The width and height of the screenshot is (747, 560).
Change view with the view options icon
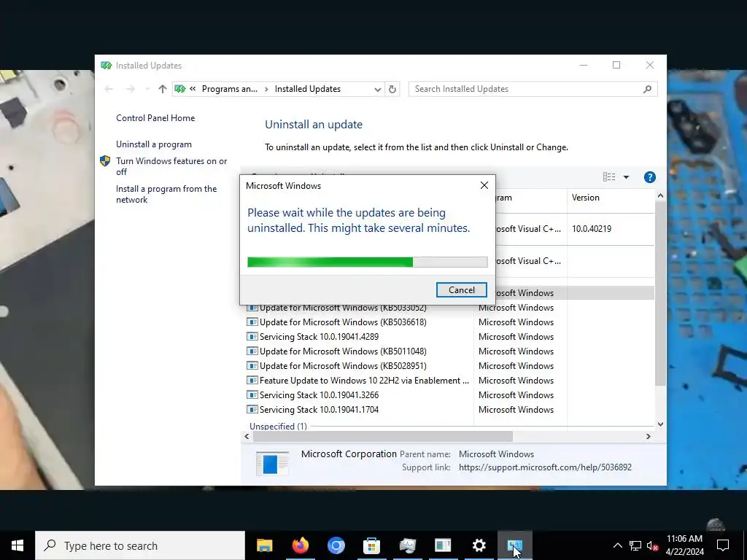609,177
